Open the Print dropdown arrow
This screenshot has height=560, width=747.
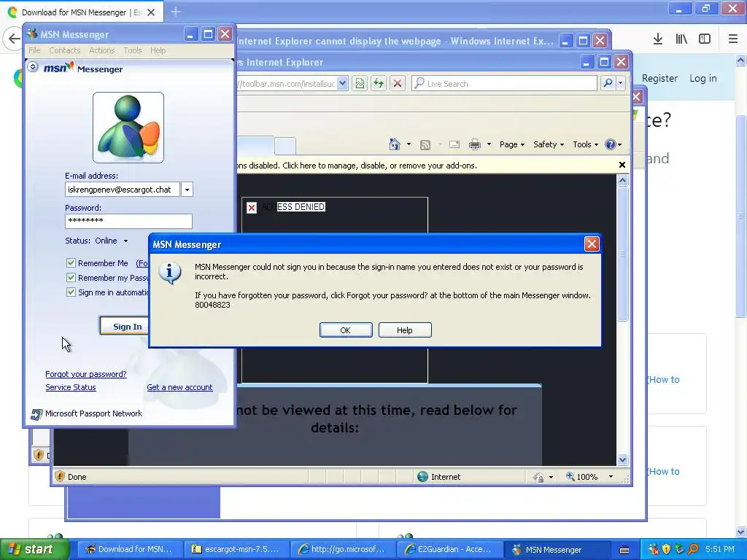pos(489,144)
